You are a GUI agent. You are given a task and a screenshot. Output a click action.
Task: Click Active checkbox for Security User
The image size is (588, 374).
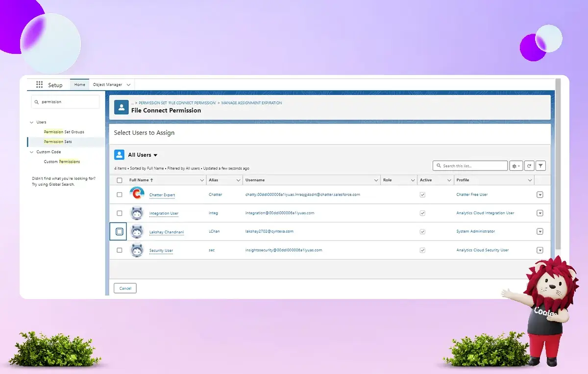point(422,250)
